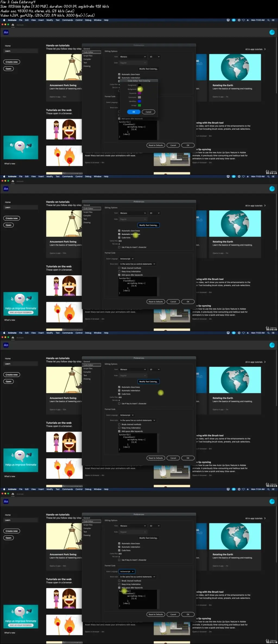In 00:01:18 frame, click Preferences Cancel button
The height and width of the screenshot is (644, 278).
click(x=173, y=614)
